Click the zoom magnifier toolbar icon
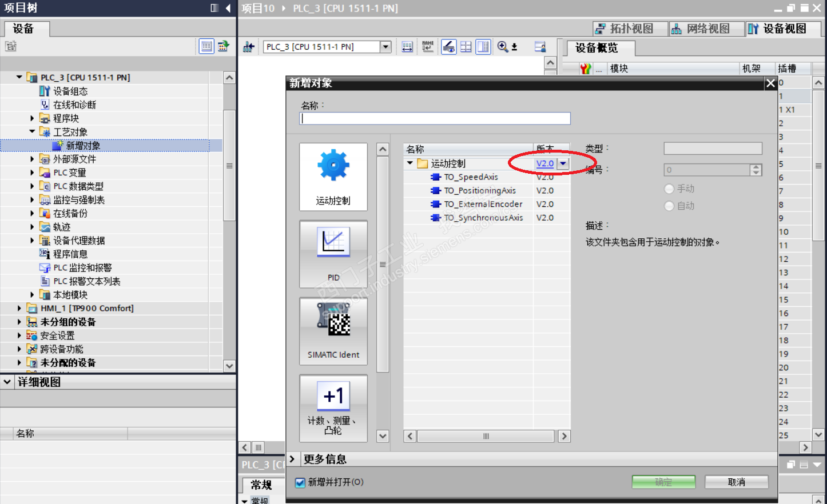827x504 pixels. pos(503,47)
